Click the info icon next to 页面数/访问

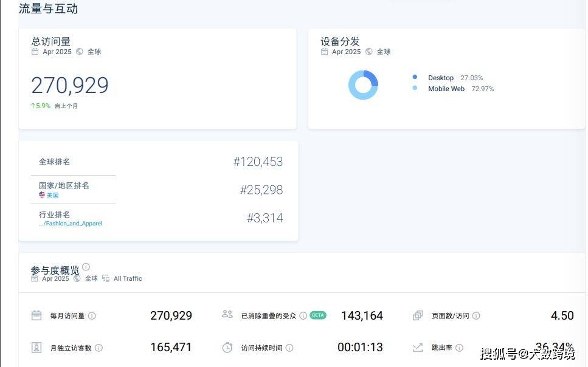pyautogui.click(x=476, y=315)
